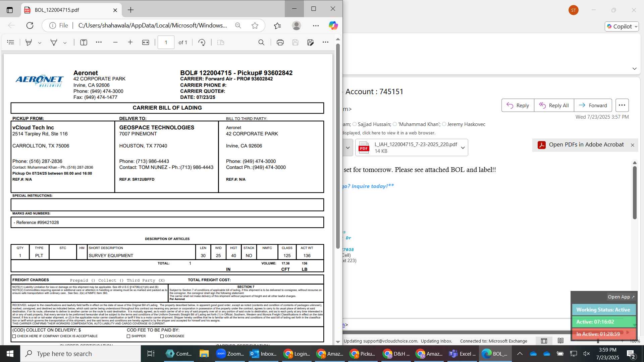Image resolution: width=644 pixels, height=362 pixels.
Task: Open Edge Settings and more menu
Action: click(316, 25)
